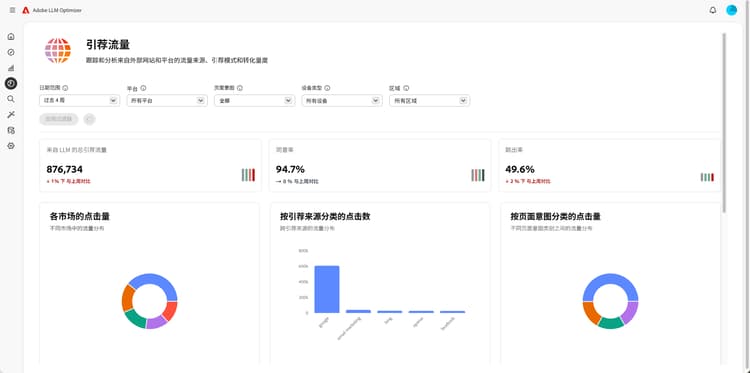Open the magic wand sidebar icon
This screenshot has height=373, width=750.
(x=11, y=114)
